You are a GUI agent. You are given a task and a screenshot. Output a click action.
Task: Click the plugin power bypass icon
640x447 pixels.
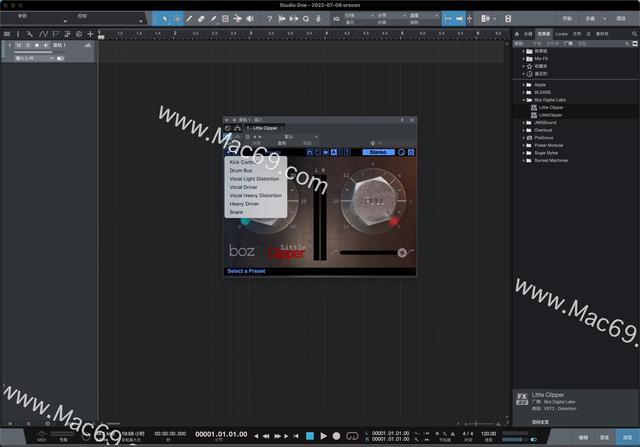pos(227,128)
